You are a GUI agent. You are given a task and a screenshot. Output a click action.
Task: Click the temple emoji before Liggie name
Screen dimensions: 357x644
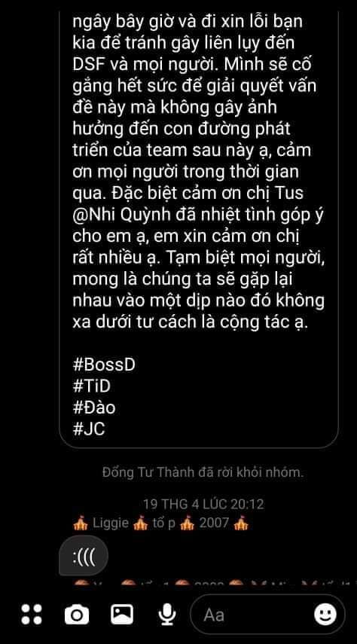coord(80,523)
